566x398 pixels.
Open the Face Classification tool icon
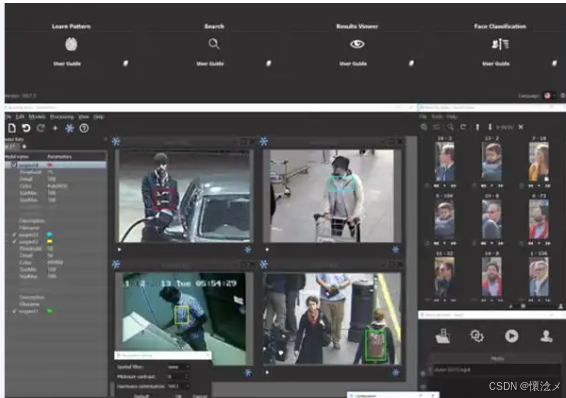coord(500,44)
